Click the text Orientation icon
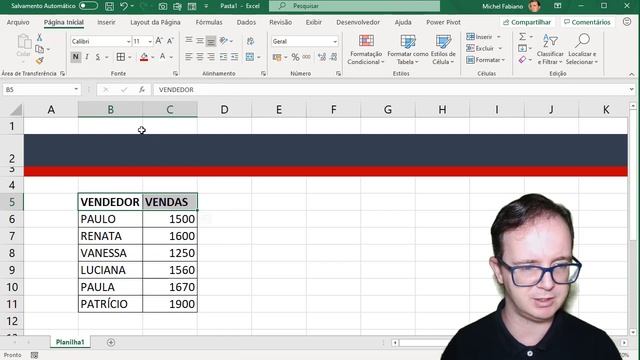640x360 pixels. click(x=223, y=40)
